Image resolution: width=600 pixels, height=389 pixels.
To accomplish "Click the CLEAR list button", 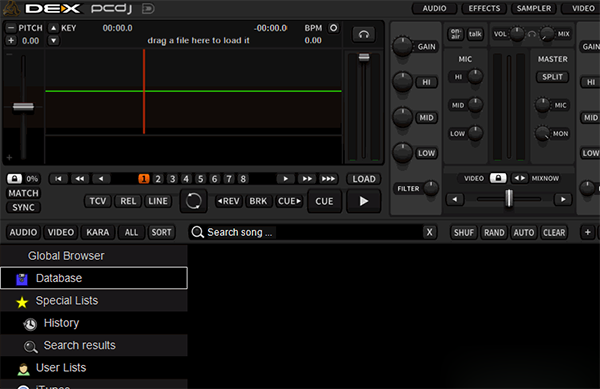I will click(x=554, y=232).
